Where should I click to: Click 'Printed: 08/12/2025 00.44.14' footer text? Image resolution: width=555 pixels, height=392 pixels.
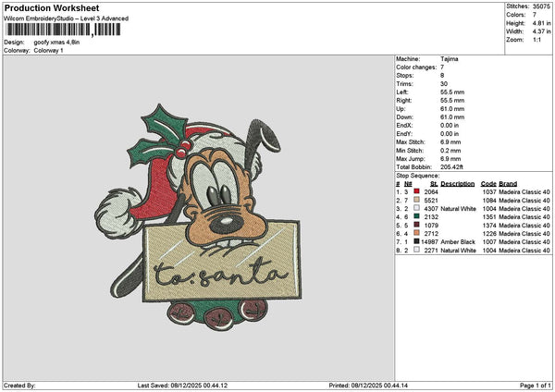368,386
